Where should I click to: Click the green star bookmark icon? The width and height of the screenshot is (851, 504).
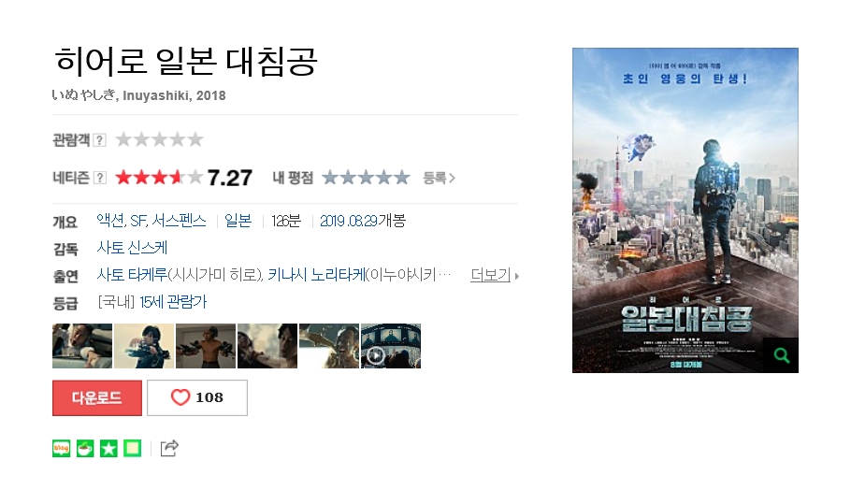[x=108, y=448]
